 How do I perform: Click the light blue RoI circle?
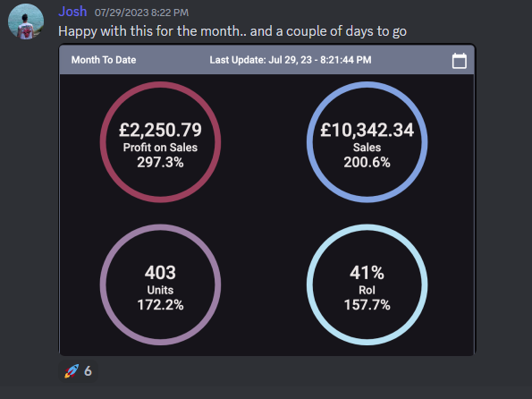pyautogui.click(x=367, y=284)
